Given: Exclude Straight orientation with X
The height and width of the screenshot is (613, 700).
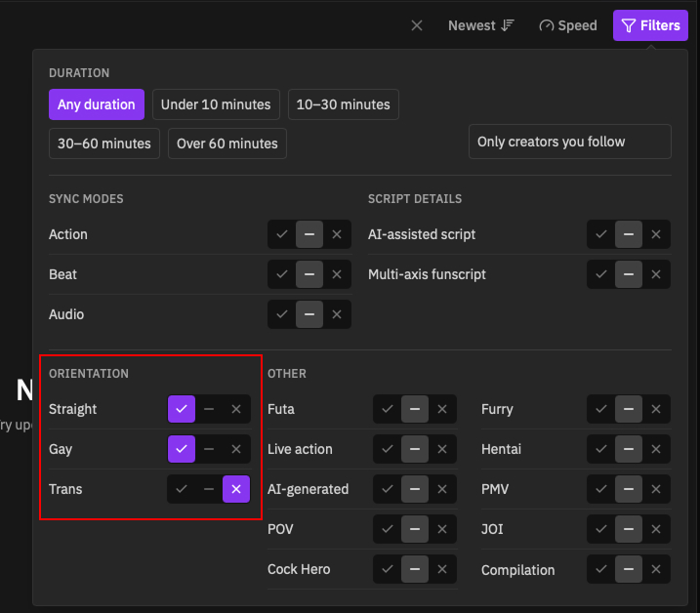Looking at the screenshot, I should pyautogui.click(x=236, y=409).
